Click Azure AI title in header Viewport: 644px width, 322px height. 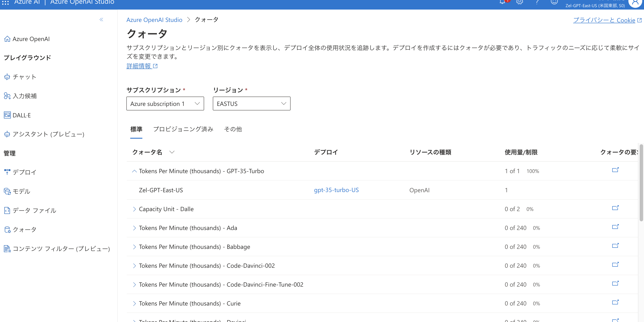pyautogui.click(x=27, y=2)
